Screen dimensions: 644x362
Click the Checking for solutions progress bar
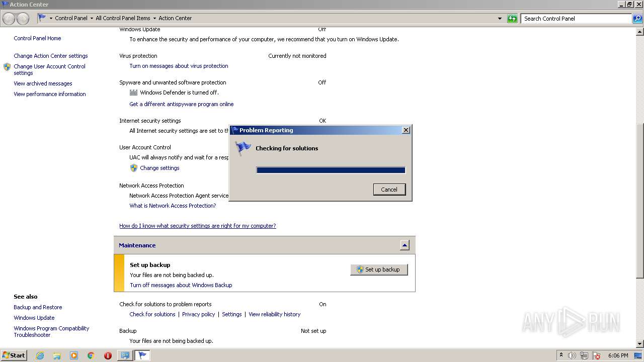(x=331, y=170)
